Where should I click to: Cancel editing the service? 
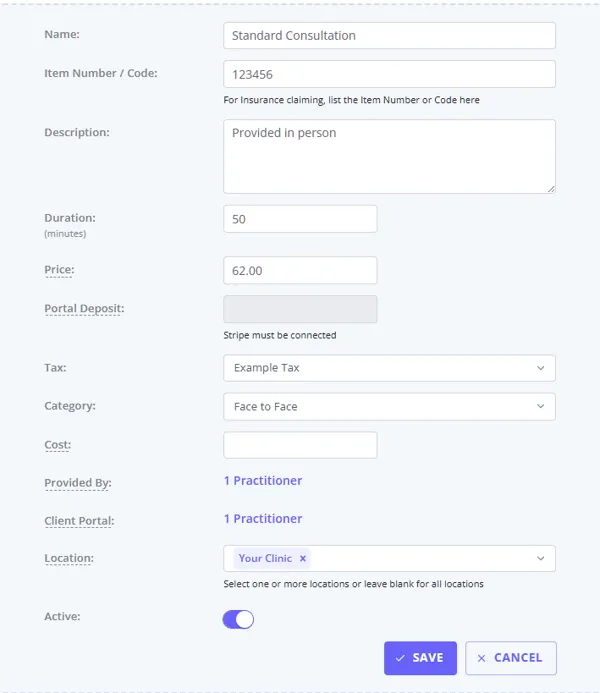click(x=511, y=658)
